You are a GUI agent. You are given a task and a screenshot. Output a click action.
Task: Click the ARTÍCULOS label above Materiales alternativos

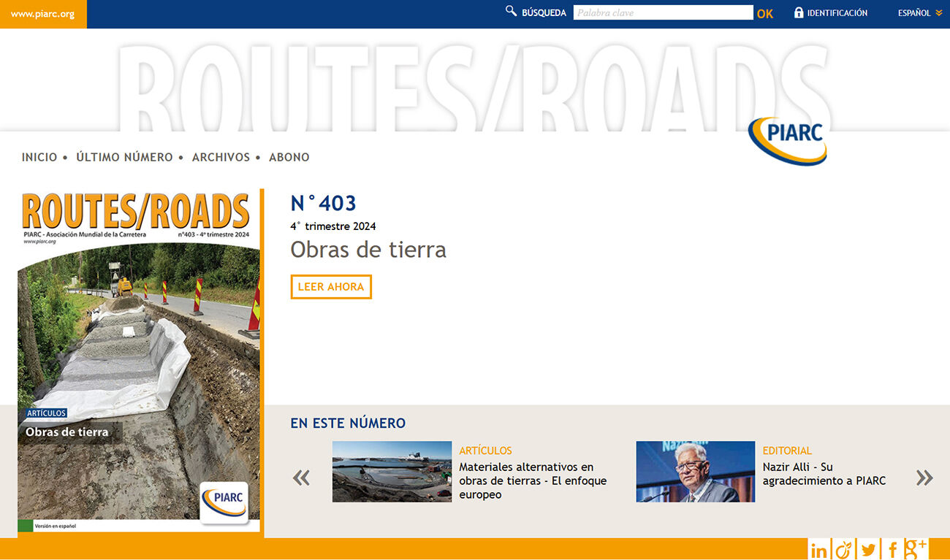click(485, 451)
